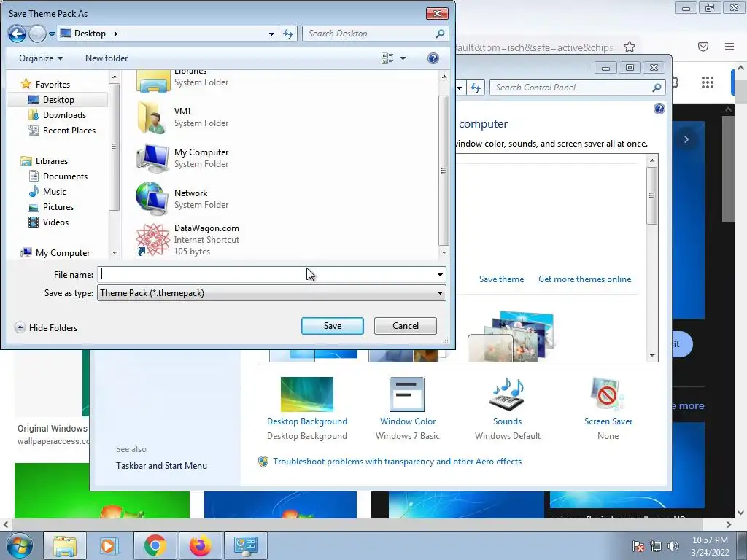Bookmark page with Firefox star icon
Image resolution: width=747 pixels, height=560 pixels.
630,47
